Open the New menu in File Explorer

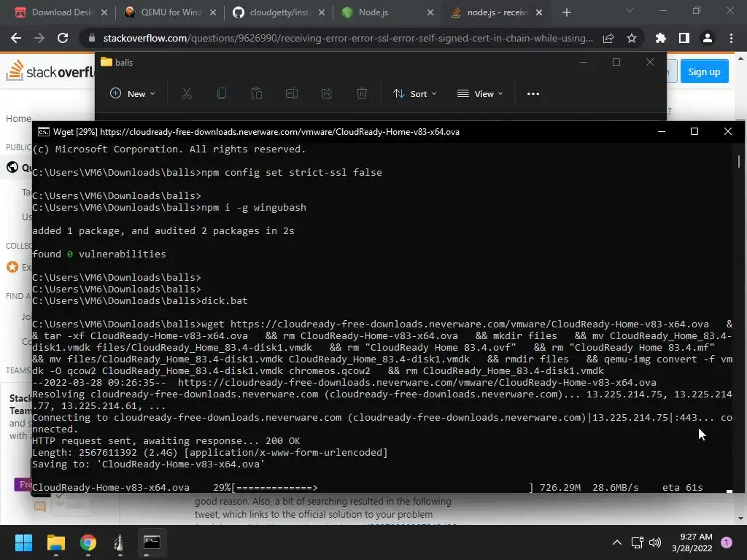133,94
